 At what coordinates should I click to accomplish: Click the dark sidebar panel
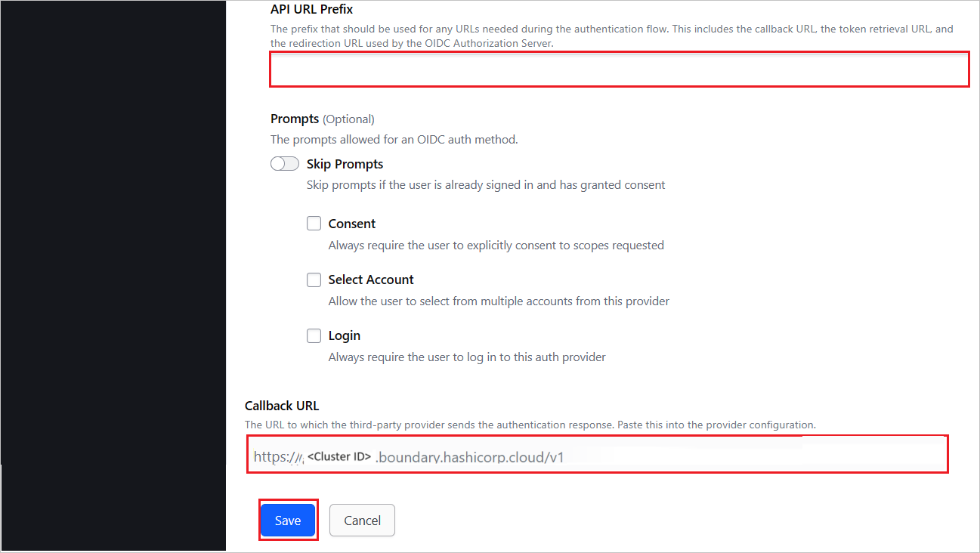pyautogui.click(x=113, y=276)
